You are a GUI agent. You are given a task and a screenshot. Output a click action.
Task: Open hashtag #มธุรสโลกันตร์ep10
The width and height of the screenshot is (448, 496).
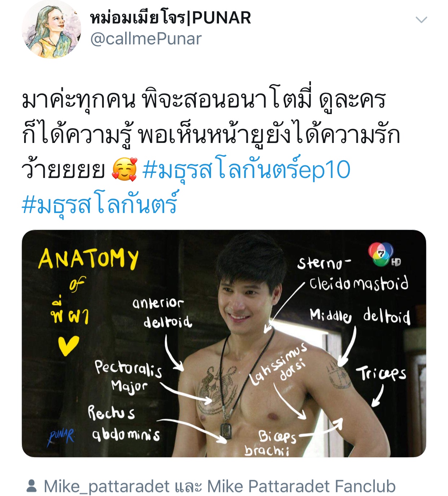click(x=246, y=170)
